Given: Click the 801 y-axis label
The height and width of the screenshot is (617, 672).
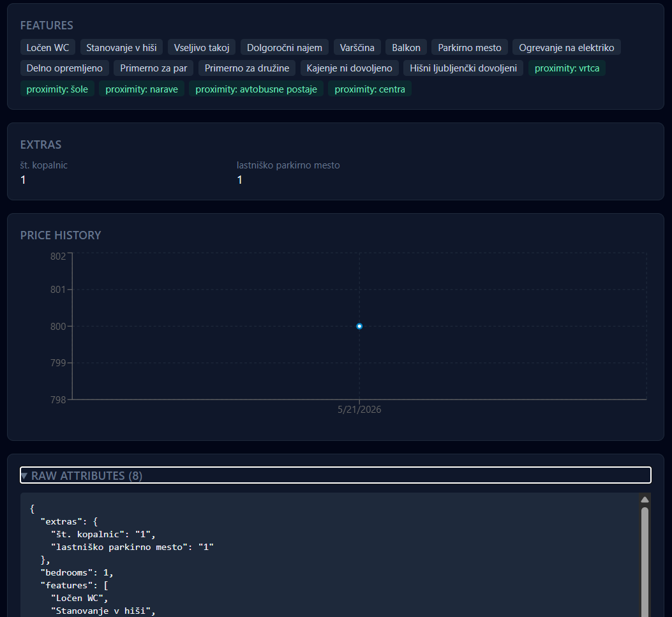Looking at the screenshot, I should point(58,290).
